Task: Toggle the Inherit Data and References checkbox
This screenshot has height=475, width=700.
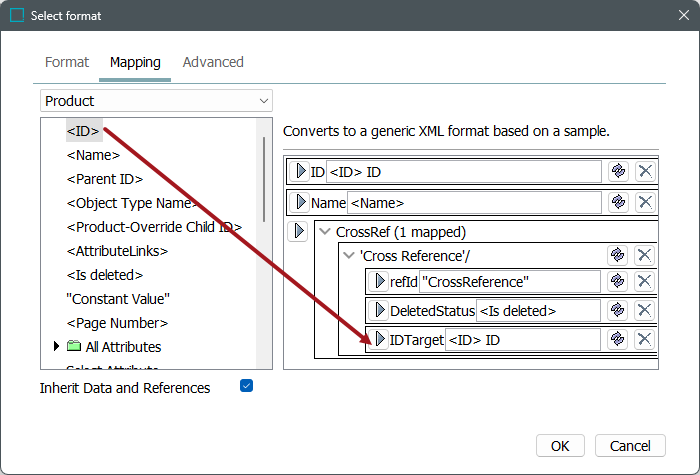Action: point(247,386)
